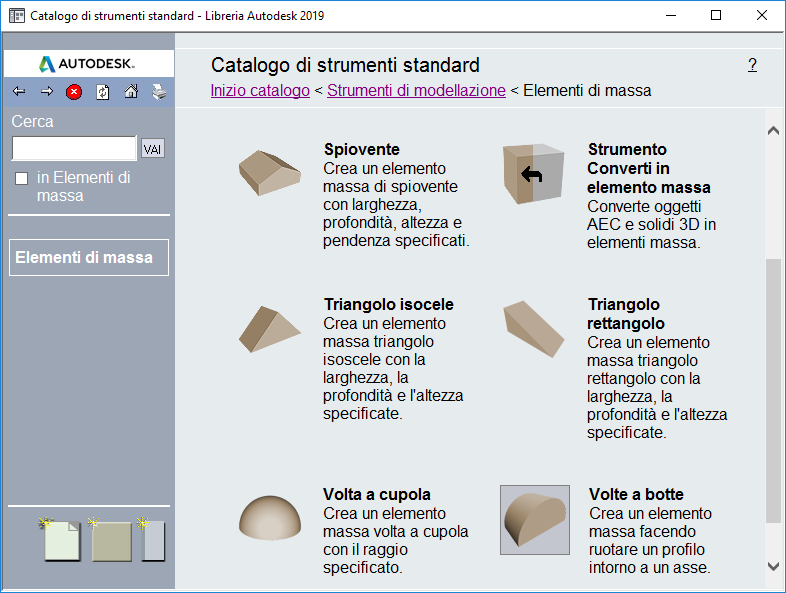The image size is (786, 593).
Task: Open the help question mark
Action: (752, 65)
